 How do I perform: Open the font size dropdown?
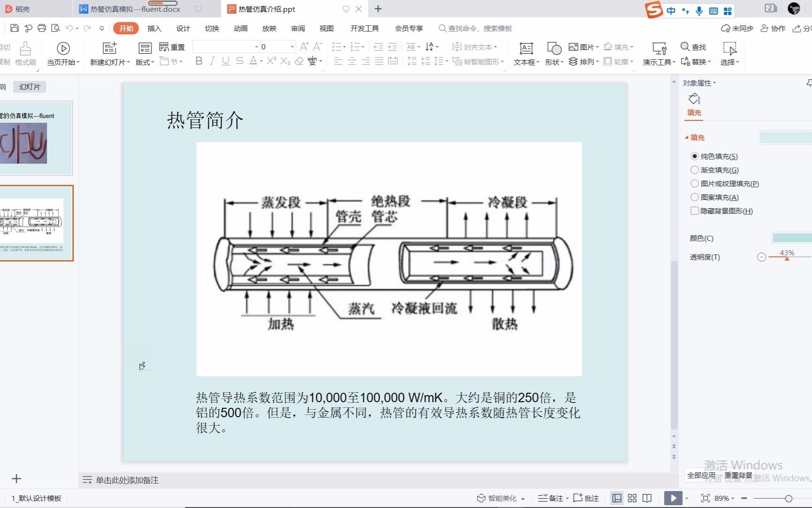pyautogui.click(x=291, y=47)
